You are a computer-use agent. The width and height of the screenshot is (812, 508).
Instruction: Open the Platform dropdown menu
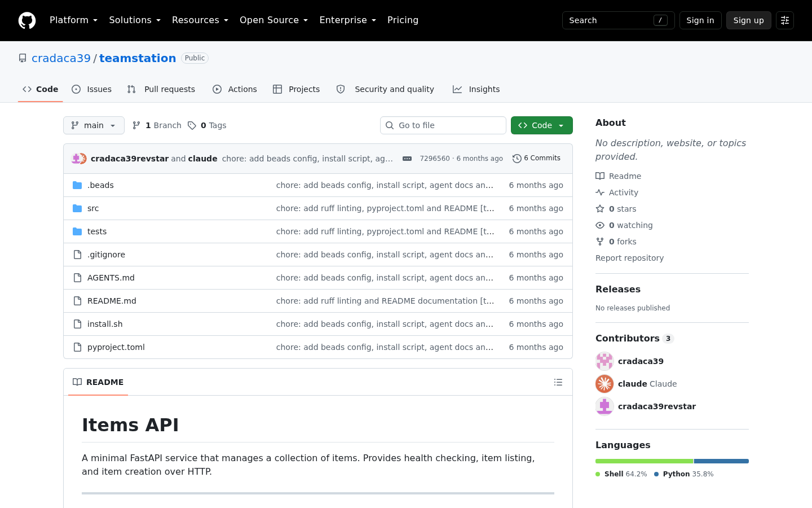pyautogui.click(x=74, y=20)
